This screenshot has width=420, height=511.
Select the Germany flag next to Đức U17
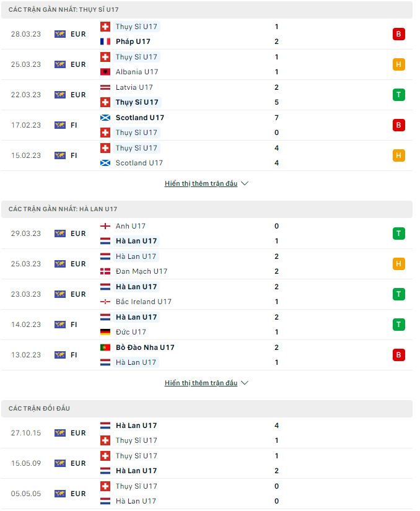[104, 331]
